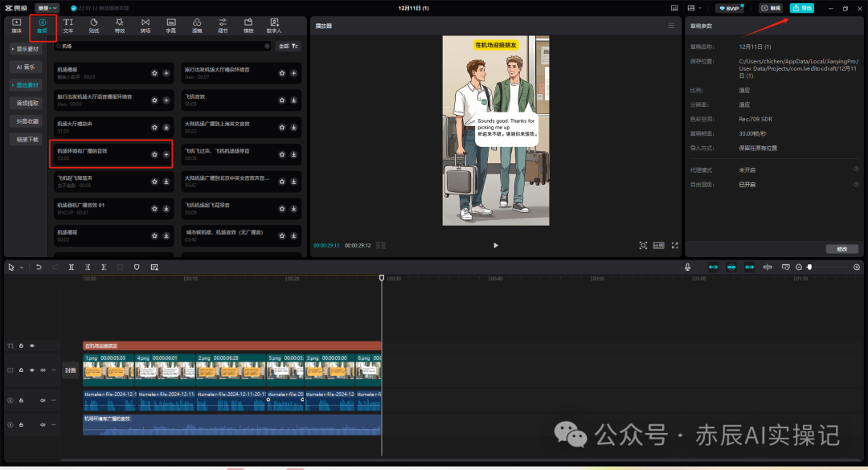
Task: Add 旅行出发机场大厅嘈杂环境音 to the timeline
Action: [294, 73]
